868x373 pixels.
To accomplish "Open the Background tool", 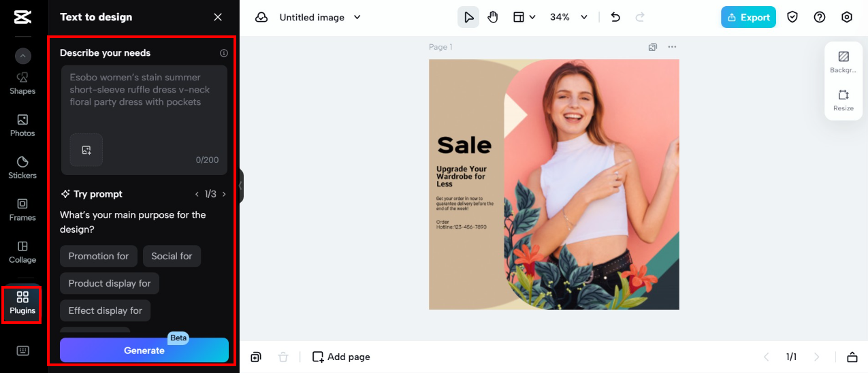I will 843,62.
